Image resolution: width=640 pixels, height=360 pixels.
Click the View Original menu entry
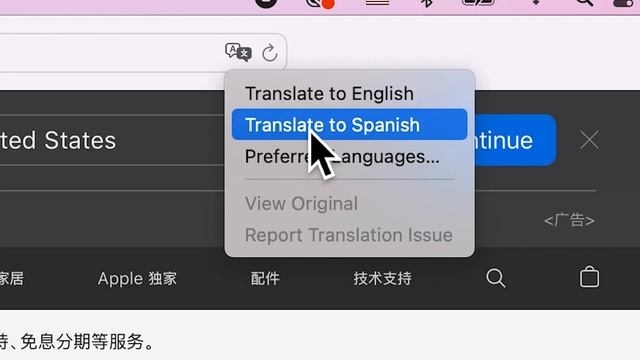point(350,203)
